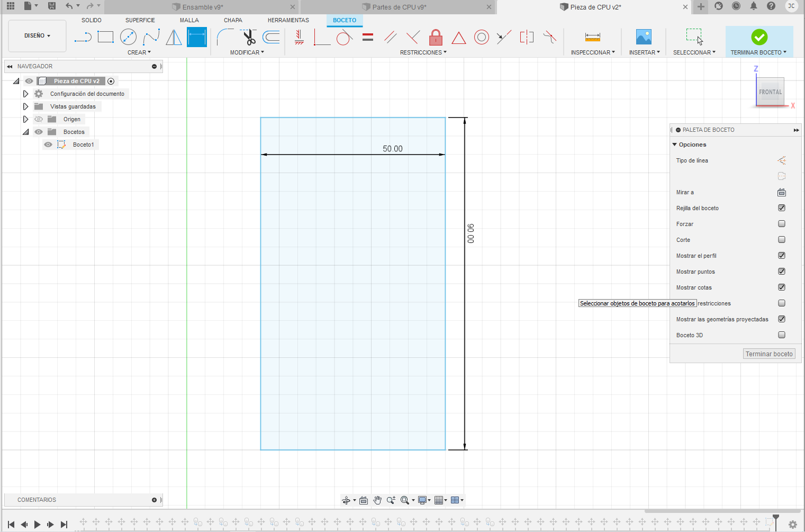Collapse the Bocetos folder node
The width and height of the screenshot is (805, 532).
click(x=25, y=132)
